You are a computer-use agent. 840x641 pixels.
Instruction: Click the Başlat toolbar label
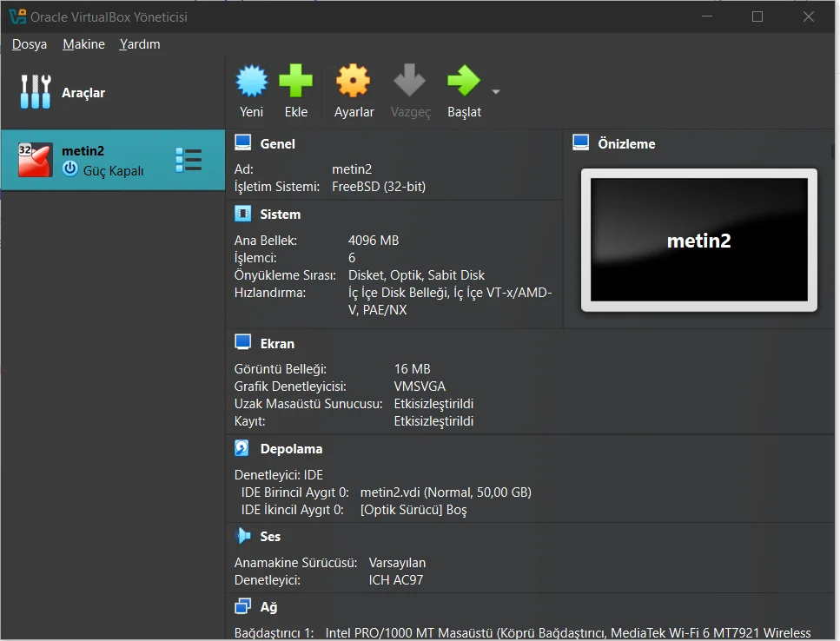[x=464, y=112]
